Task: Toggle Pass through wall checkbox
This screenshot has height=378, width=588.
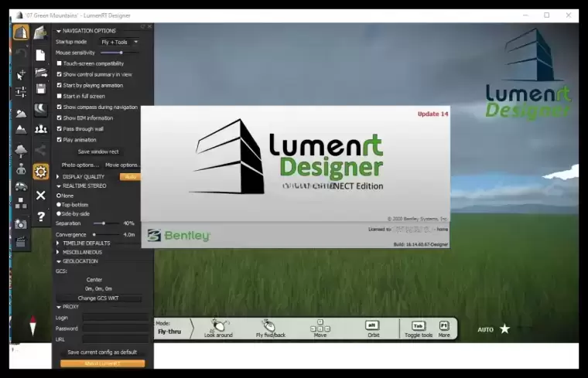Action: tap(60, 128)
